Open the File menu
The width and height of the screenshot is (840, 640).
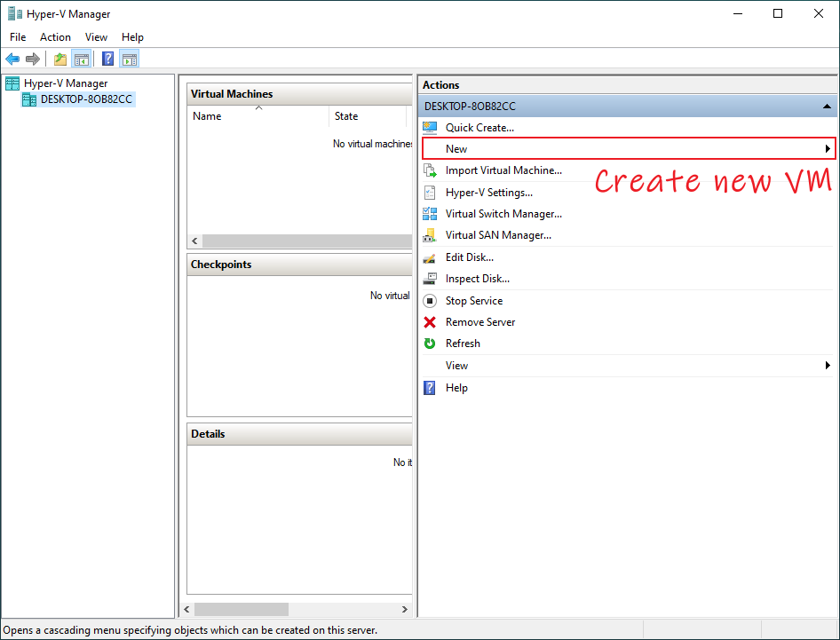tap(18, 37)
